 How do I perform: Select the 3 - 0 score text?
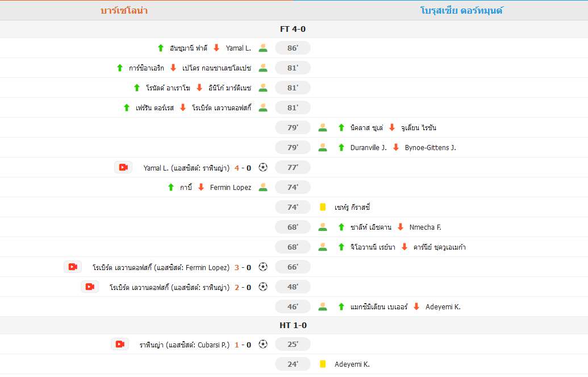(243, 267)
